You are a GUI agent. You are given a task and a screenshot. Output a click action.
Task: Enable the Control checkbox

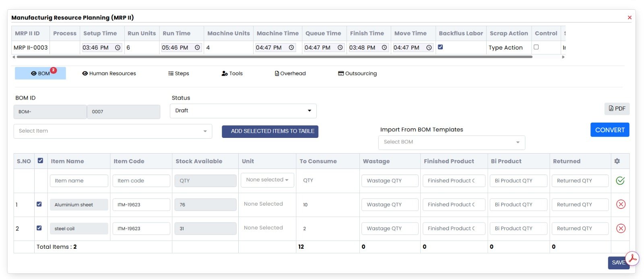click(x=536, y=47)
